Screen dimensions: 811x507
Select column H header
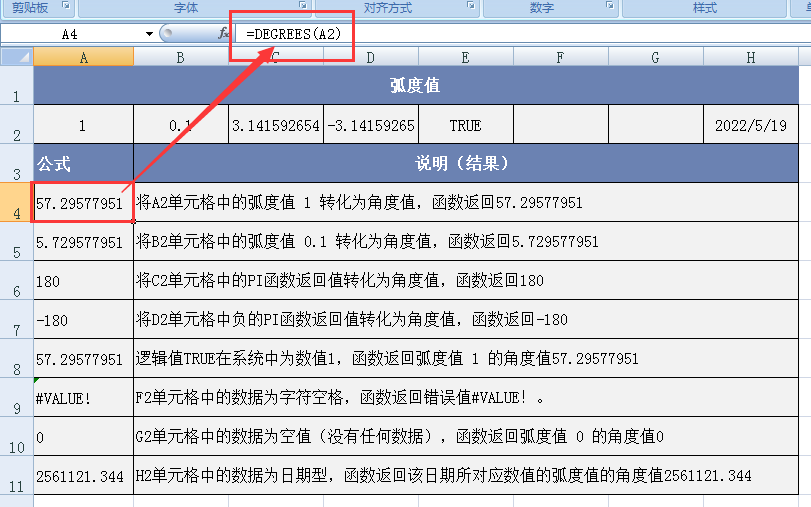751,57
